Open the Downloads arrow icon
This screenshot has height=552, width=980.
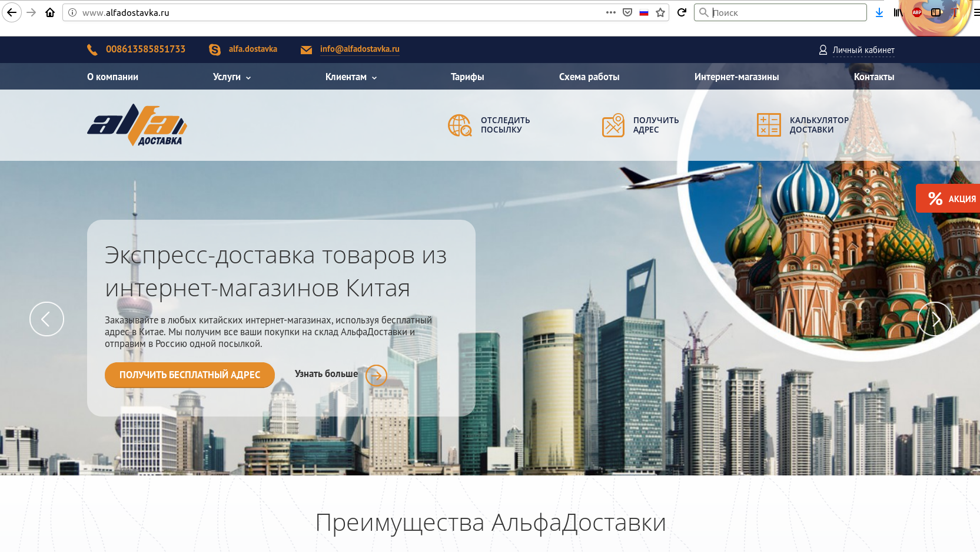pyautogui.click(x=879, y=12)
